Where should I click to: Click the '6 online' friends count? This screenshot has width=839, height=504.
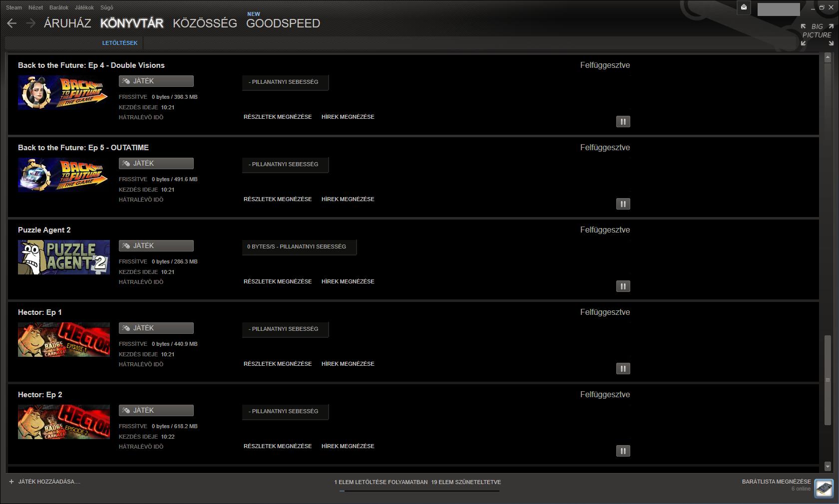[801, 489]
